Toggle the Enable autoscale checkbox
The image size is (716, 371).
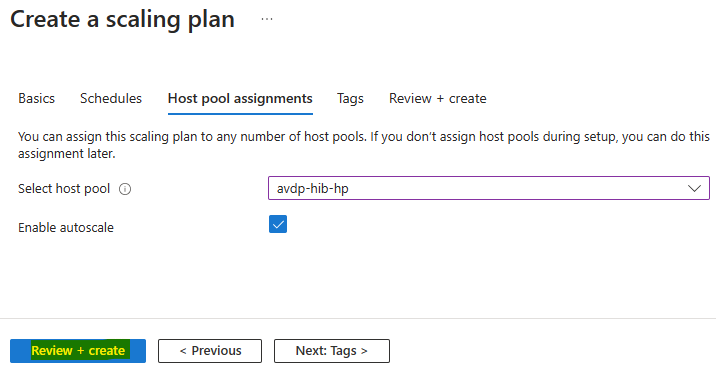[x=278, y=224]
